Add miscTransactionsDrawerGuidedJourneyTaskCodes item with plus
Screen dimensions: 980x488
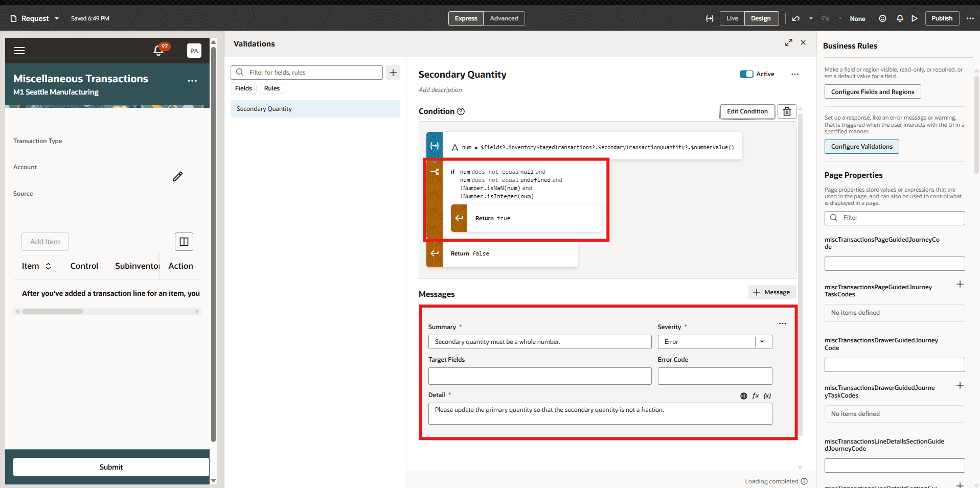pyautogui.click(x=960, y=385)
